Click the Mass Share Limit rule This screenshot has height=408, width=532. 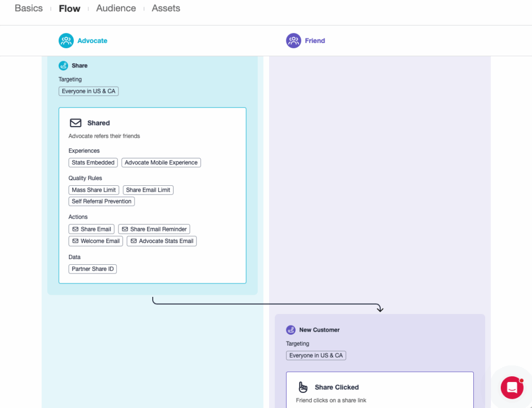point(94,190)
